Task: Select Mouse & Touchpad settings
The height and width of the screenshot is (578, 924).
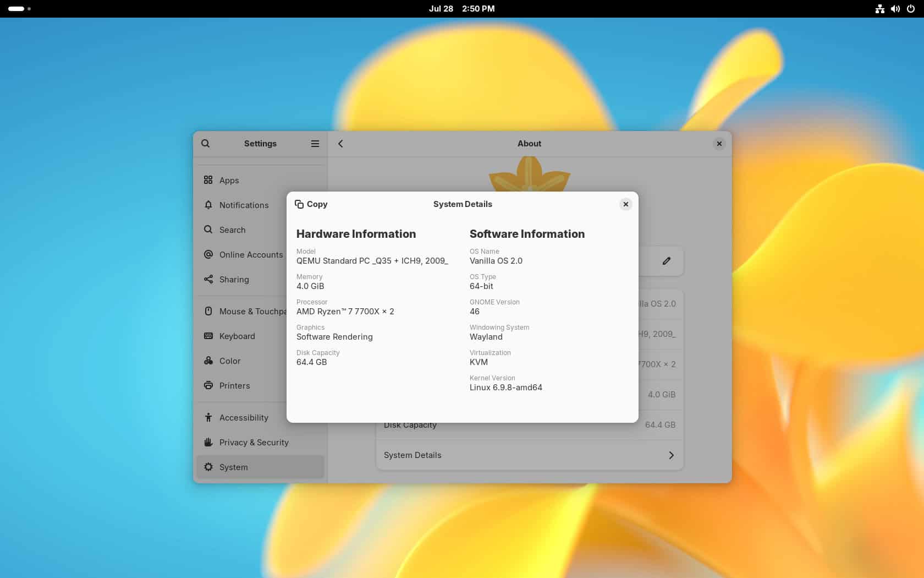Action: tap(253, 311)
